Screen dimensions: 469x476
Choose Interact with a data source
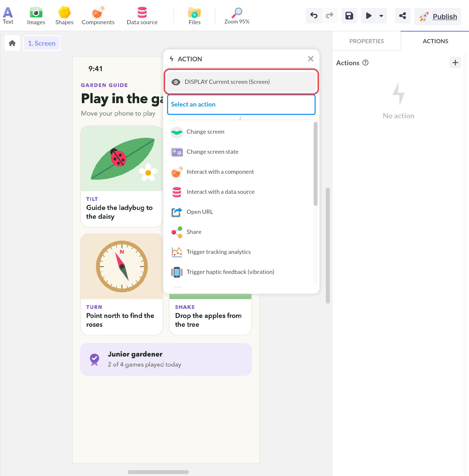coord(241,192)
